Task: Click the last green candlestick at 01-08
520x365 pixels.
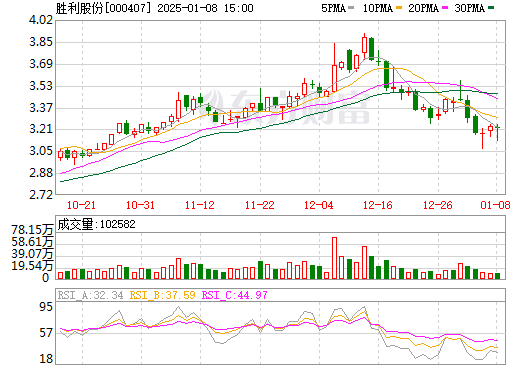Action: pyautogui.click(x=497, y=133)
